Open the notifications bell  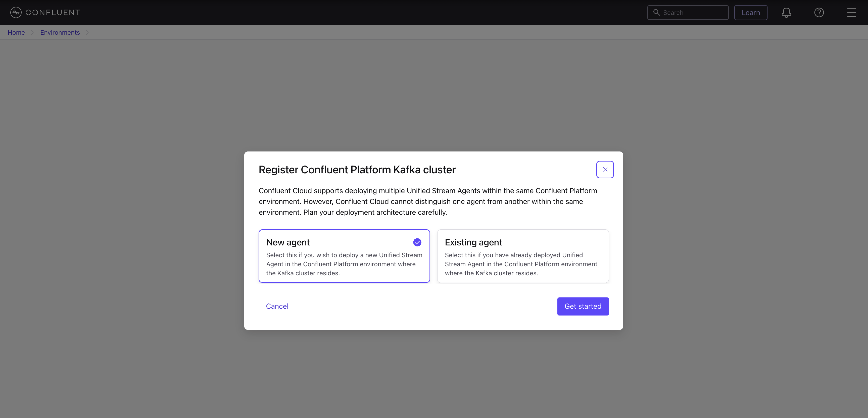(786, 13)
